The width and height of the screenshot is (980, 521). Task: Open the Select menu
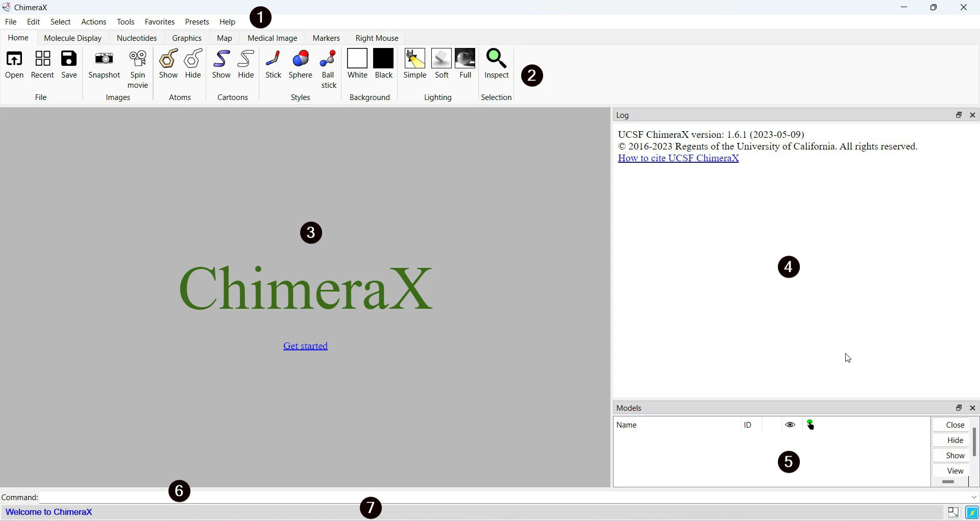click(60, 22)
